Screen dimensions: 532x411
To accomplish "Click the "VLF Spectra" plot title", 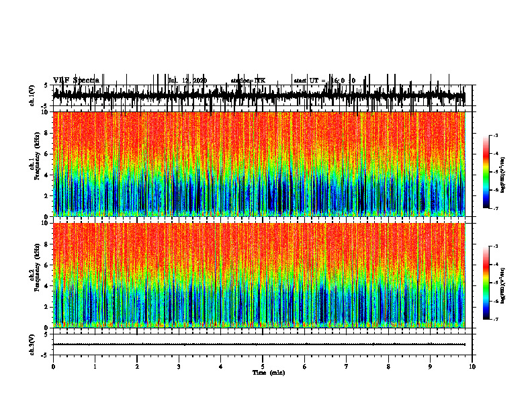I will (x=76, y=80).
